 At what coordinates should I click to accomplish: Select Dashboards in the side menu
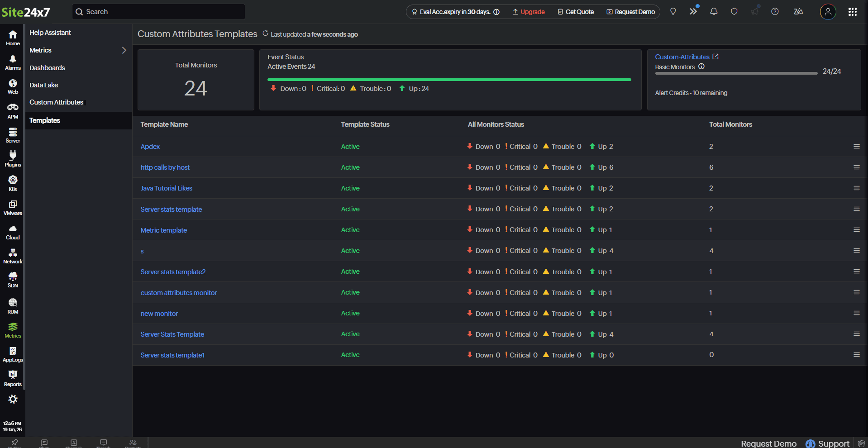coord(47,68)
